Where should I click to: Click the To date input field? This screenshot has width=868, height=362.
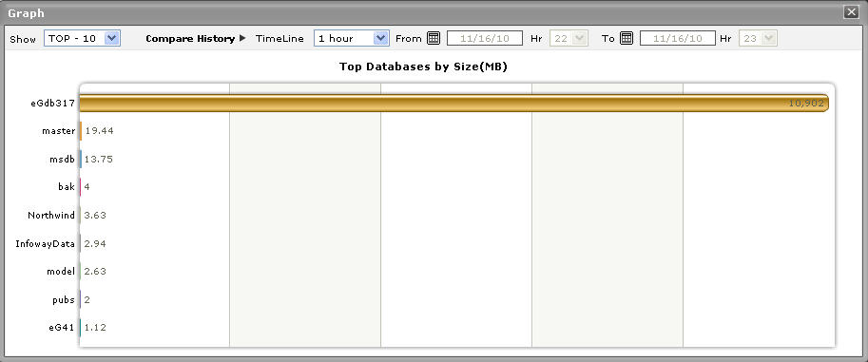pyautogui.click(x=678, y=38)
